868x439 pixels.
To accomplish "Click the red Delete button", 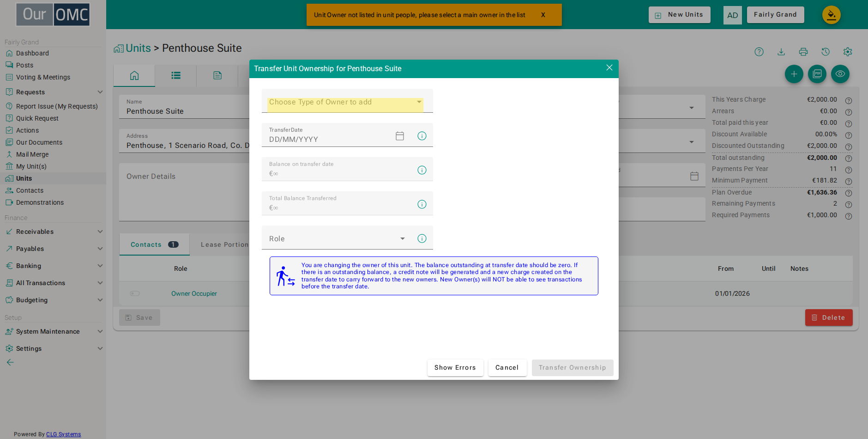I will point(829,317).
